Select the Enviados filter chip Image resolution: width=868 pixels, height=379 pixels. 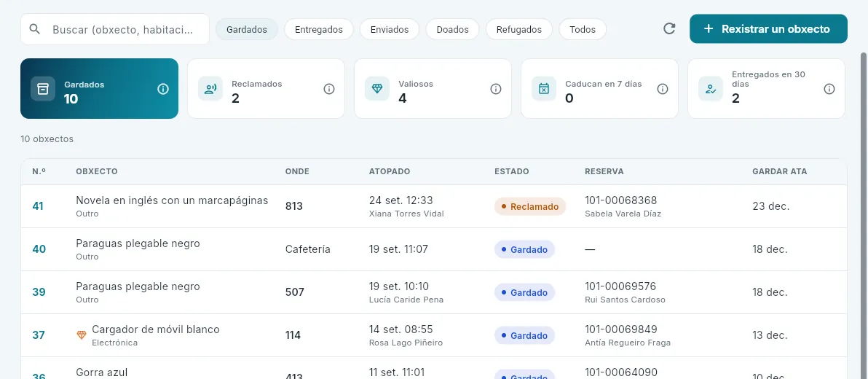tap(390, 29)
